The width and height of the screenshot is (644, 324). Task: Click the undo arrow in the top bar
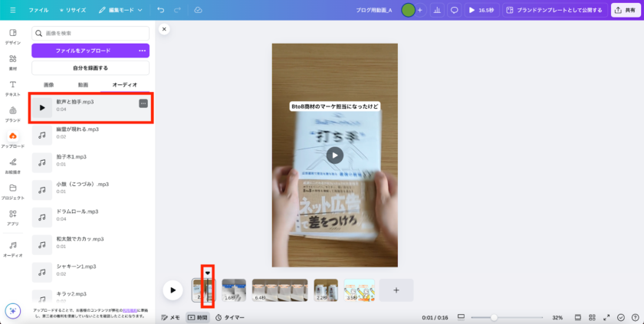pos(160,10)
